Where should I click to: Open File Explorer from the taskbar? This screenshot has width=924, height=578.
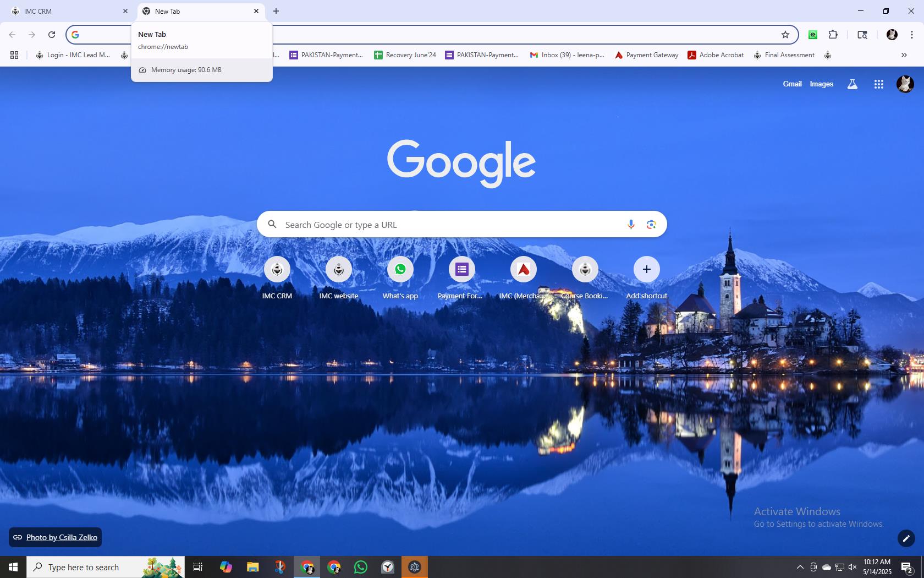pos(253,567)
